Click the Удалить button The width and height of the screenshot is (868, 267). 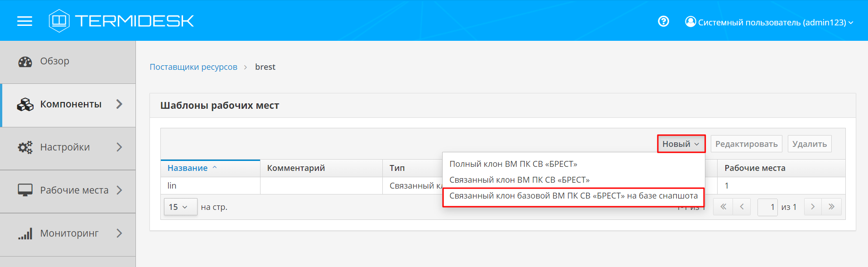point(810,144)
